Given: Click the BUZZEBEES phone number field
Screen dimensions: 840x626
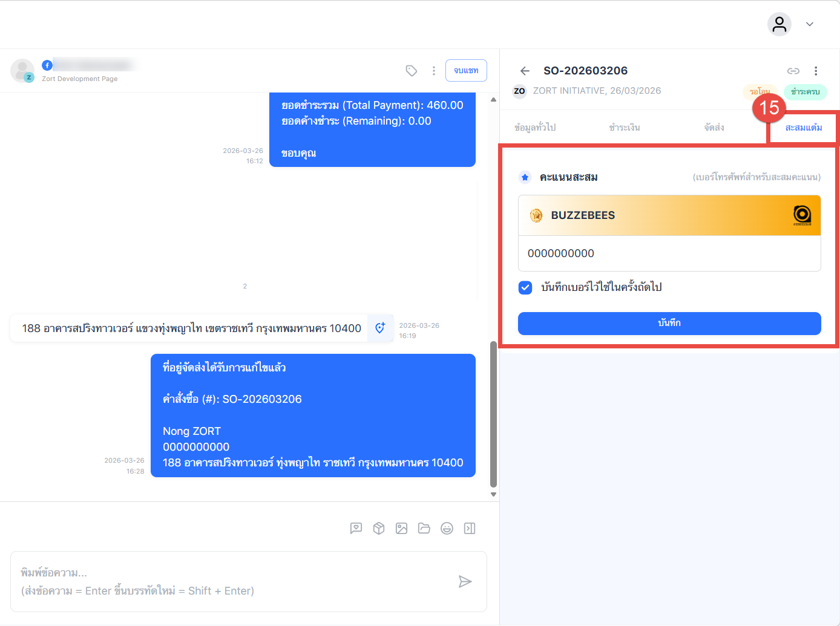Looking at the screenshot, I should click(669, 253).
